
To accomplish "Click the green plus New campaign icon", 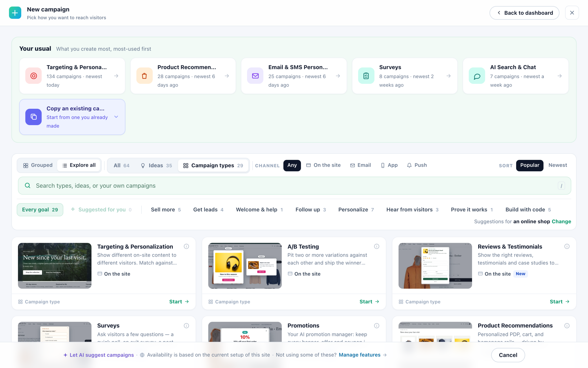I will click(15, 13).
